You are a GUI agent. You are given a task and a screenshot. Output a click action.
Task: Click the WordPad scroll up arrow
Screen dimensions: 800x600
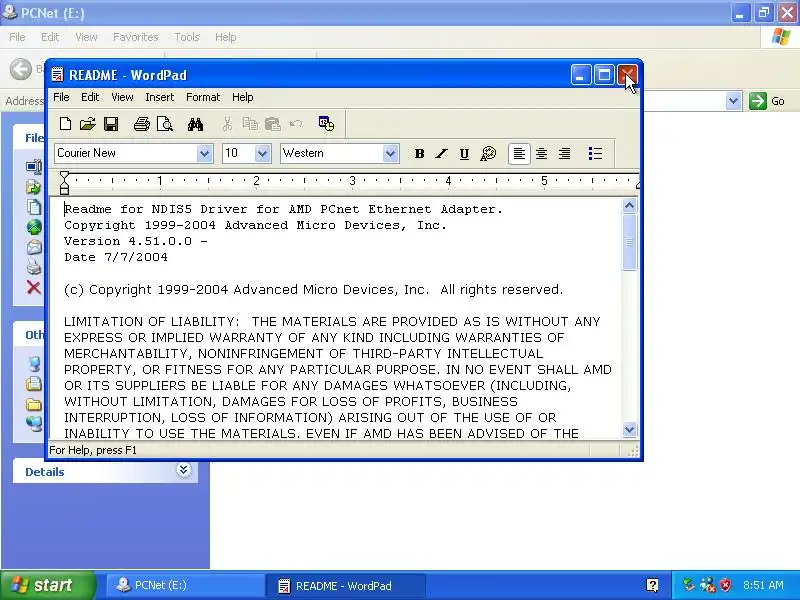click(x=630, y=206)
